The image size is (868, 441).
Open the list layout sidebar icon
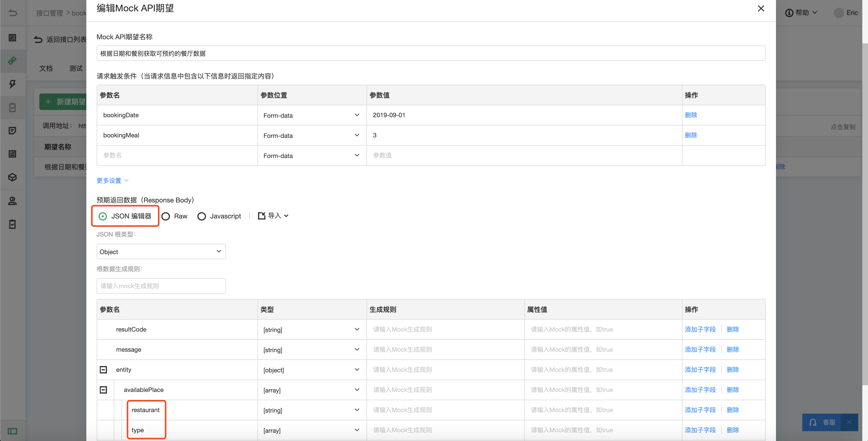[x=12, y=154]
